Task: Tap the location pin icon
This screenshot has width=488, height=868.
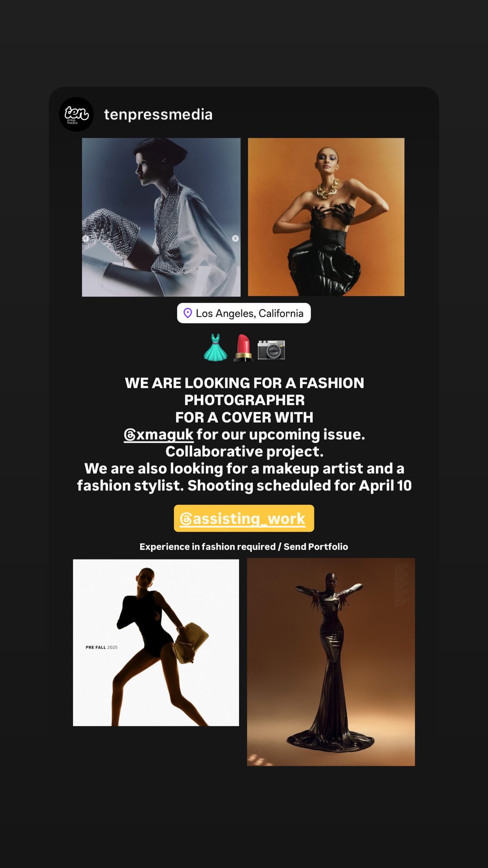Action: tap(188, 313)
